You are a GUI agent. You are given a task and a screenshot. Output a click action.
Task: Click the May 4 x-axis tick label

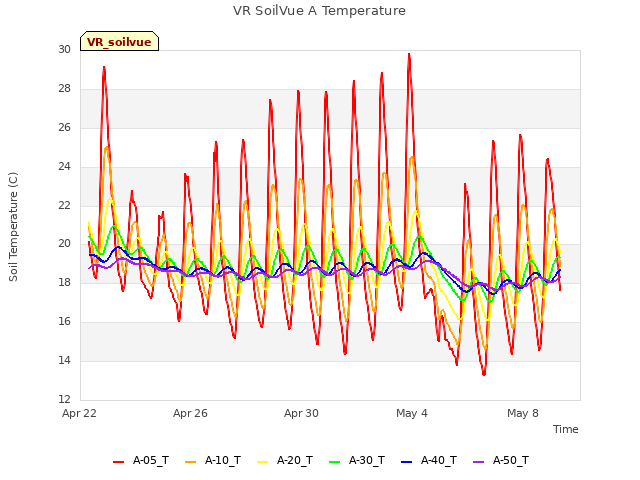[x=412, y=413]
